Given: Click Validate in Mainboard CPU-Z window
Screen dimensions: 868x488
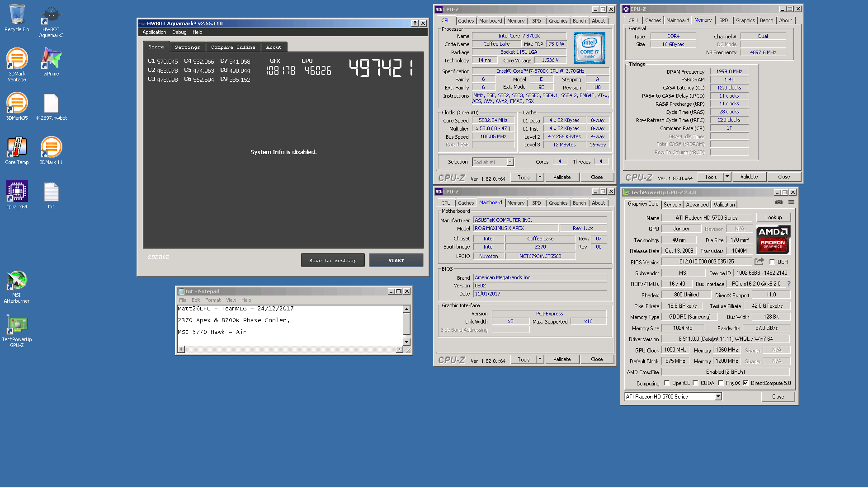Looking at the screenshot, I should pos(562,359).
